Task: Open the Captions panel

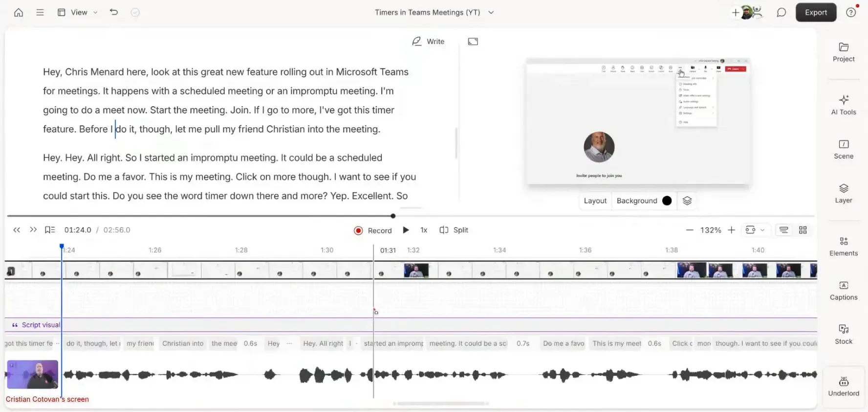Action: point(844,291)
